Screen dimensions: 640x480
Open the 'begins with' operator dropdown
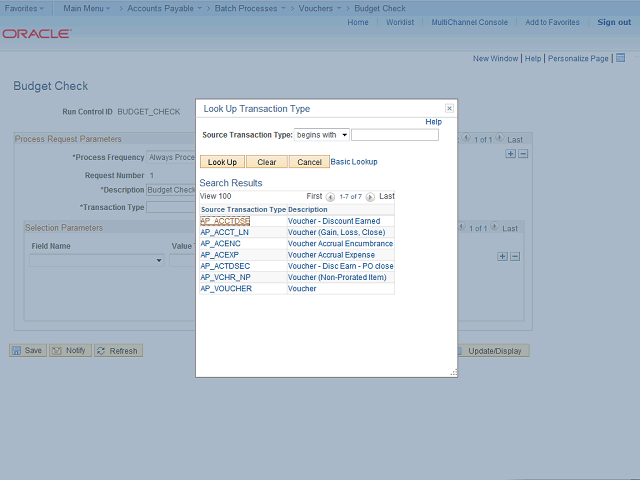322,135
